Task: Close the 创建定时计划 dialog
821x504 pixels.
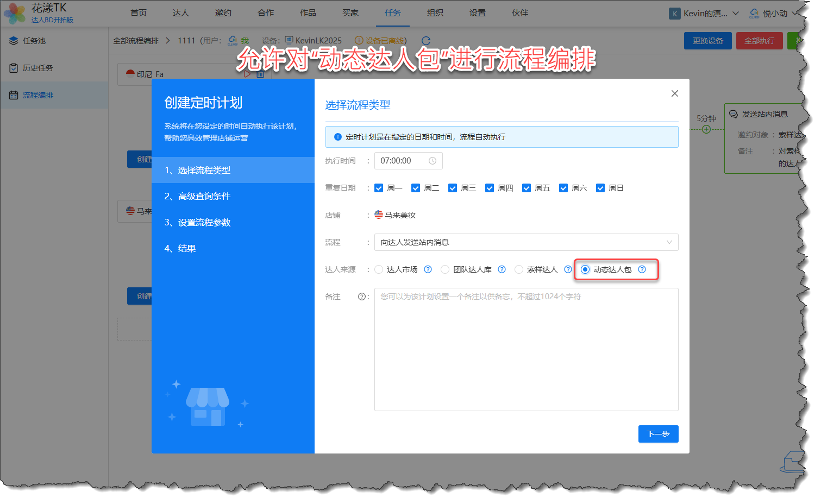Action: coord(674,93)
